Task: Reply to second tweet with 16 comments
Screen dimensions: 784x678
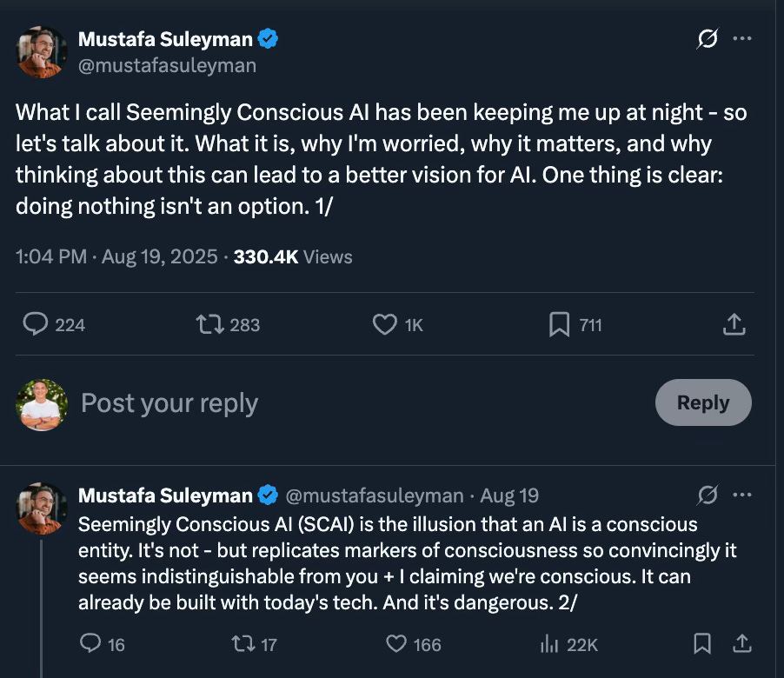Action: point(91,644)
